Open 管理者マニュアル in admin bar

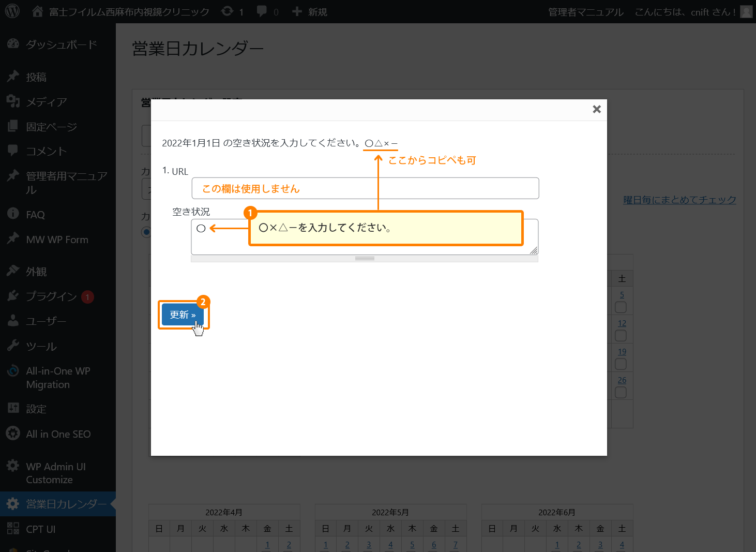pos(586,12)
